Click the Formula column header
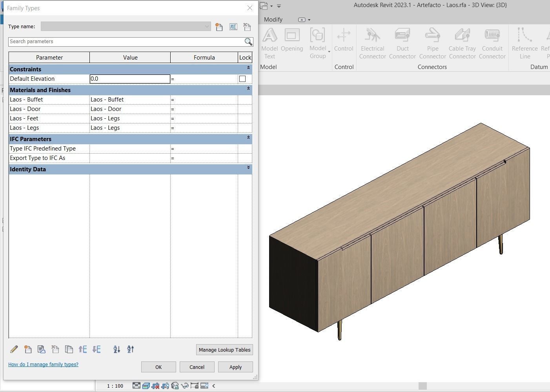Screen dimensions: 550x392 click(x=204, y=58)
